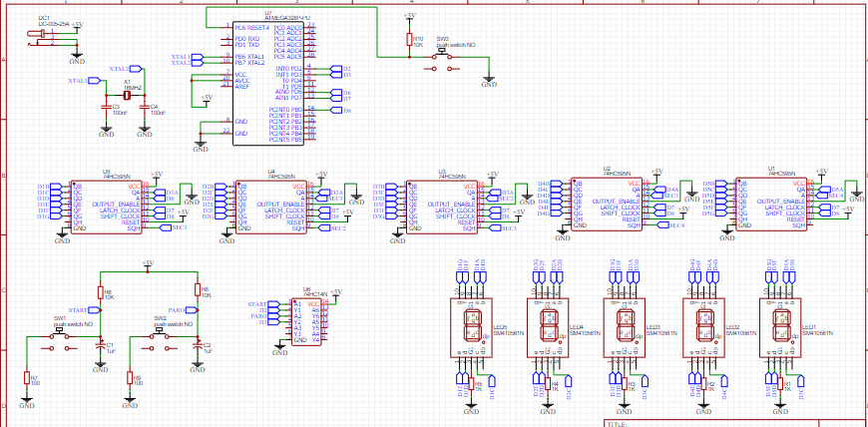Click the OUTPUT_ENABLE pin label on U5
The image size is (868, 427).
click(x=117, y=204)
